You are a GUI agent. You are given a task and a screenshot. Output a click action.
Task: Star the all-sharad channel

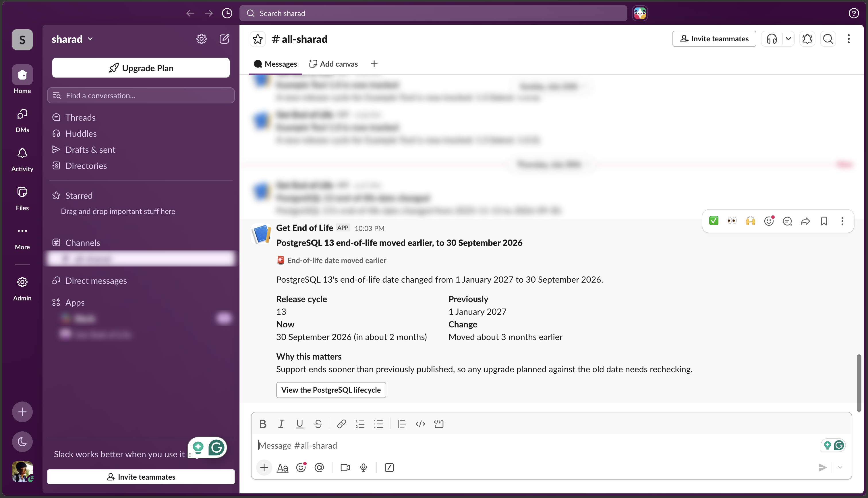tap(258, 39)
